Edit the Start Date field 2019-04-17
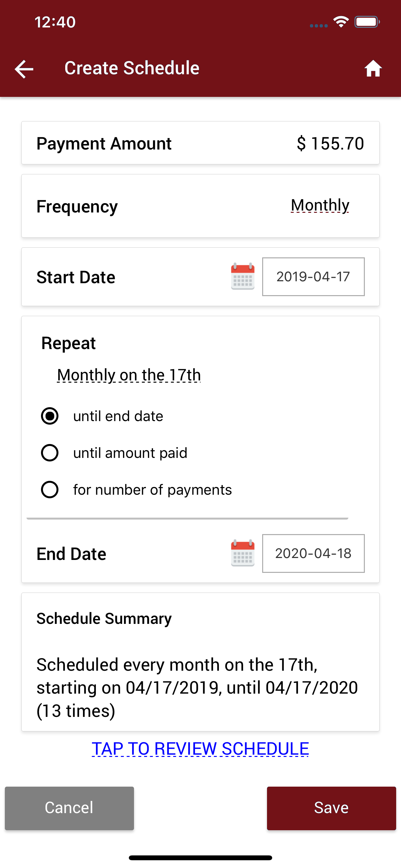Viewport: 401px width, 868px height. tap(314, 277)
